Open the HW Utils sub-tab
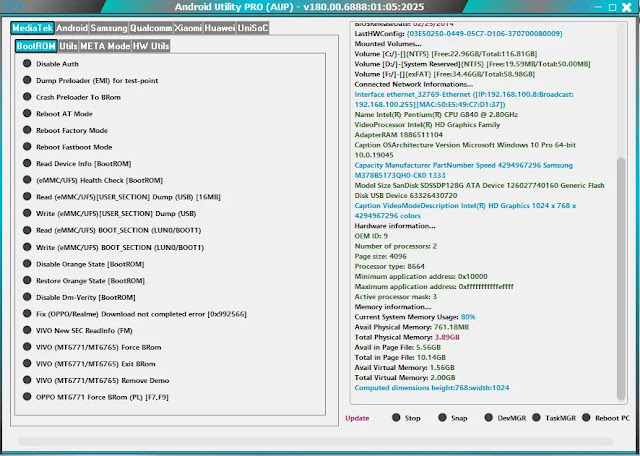The height and width of the screenshot is (456, 640). [x=151, y=46]
